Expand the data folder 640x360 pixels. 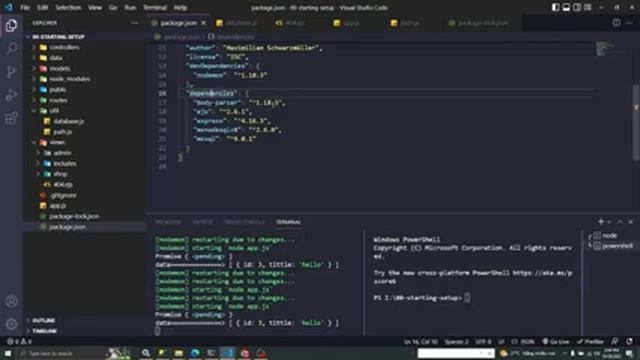(x=56, y=58)
